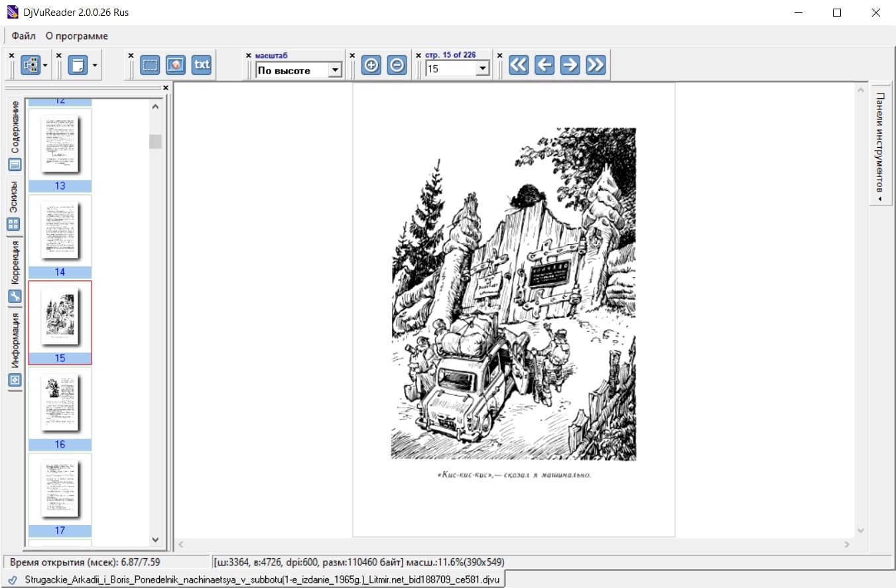This screenshot has height=588, width=896.
Task: Click the page view mode button
Action: tap(78, 65)
